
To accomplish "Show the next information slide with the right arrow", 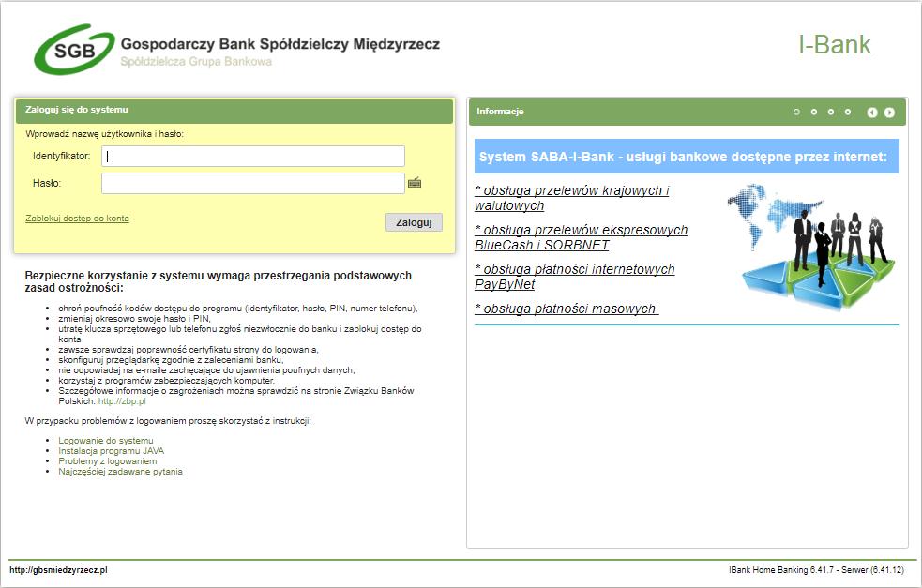I will (889, 112).
